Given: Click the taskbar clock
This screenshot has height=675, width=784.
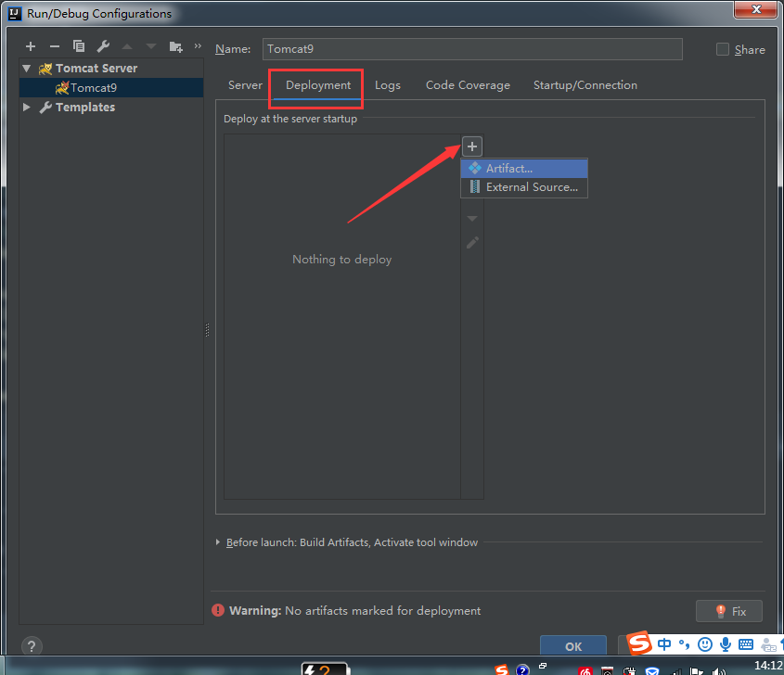Looking at the screenshot, I should click(x=768, y=666).
